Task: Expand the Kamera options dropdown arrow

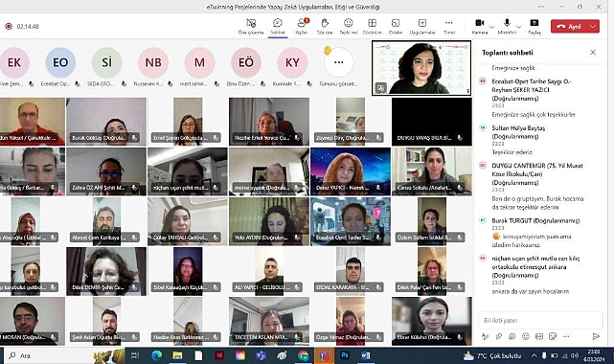Action: (491, 27)
